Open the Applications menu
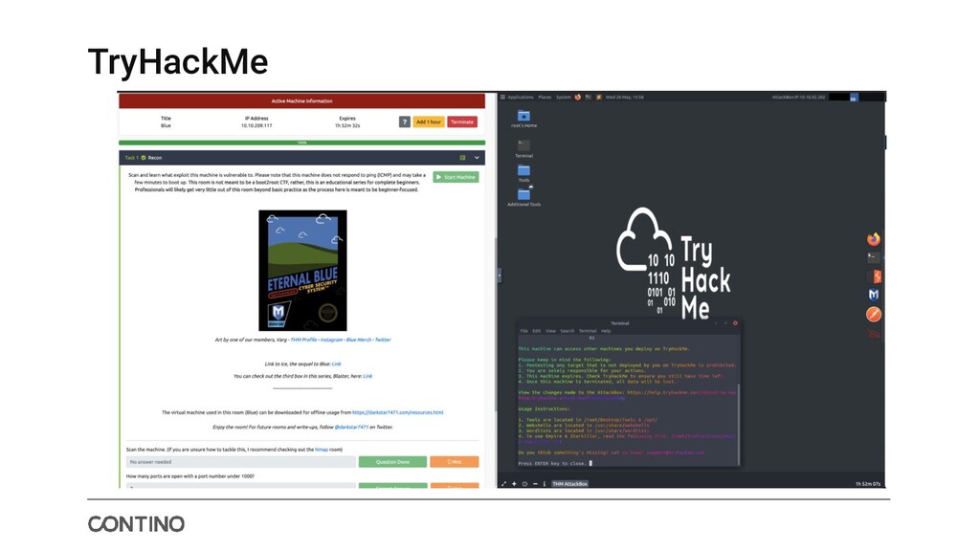This screenshot has width=980, height=551. (521, 97)
